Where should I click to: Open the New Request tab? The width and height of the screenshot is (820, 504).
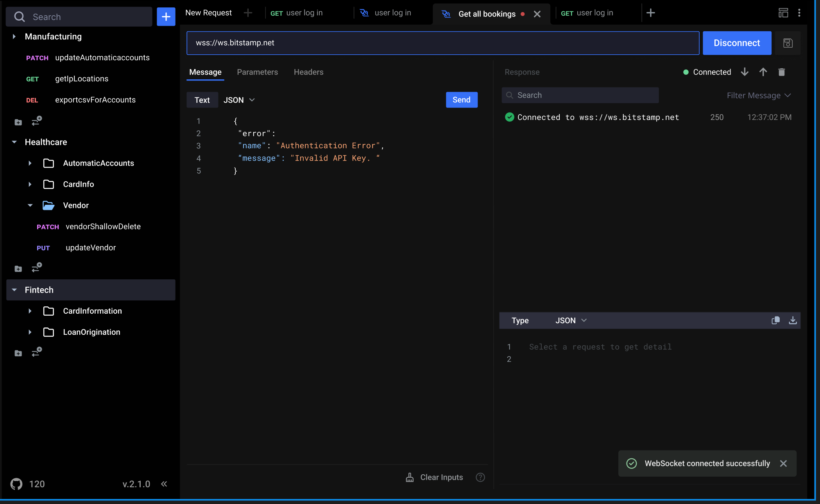[x=208, y=13]
